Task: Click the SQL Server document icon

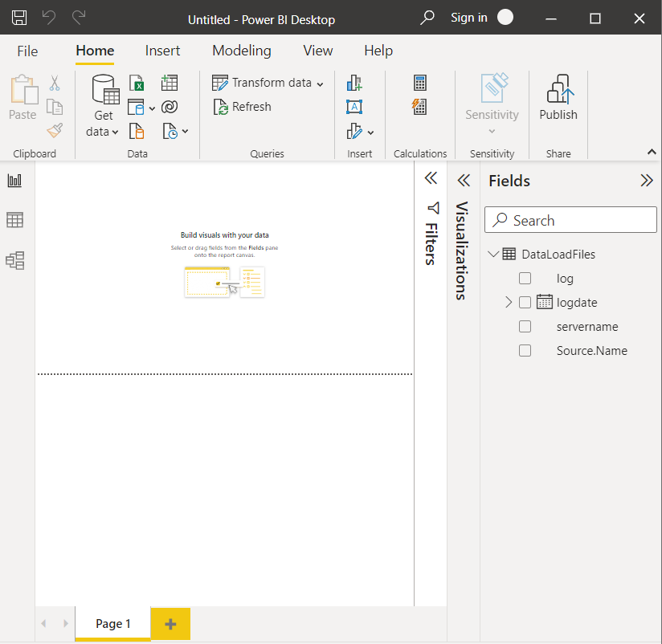Action: point(137,131)
